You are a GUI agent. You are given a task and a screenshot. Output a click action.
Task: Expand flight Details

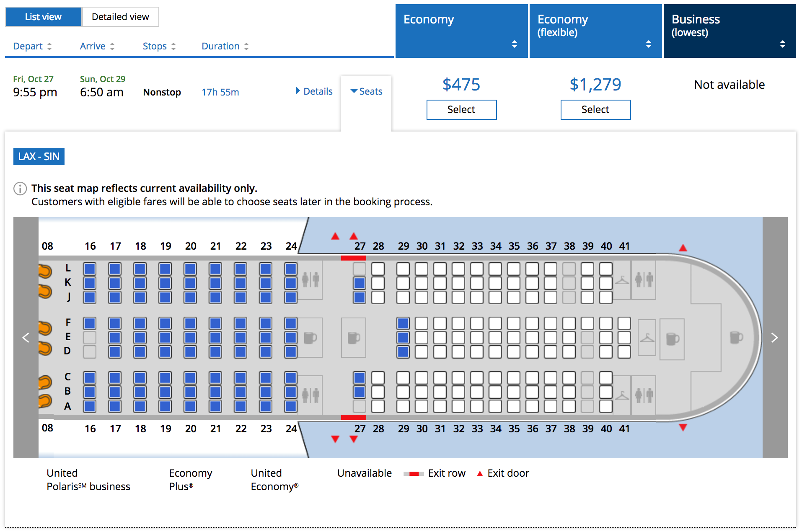pos(314,91)
